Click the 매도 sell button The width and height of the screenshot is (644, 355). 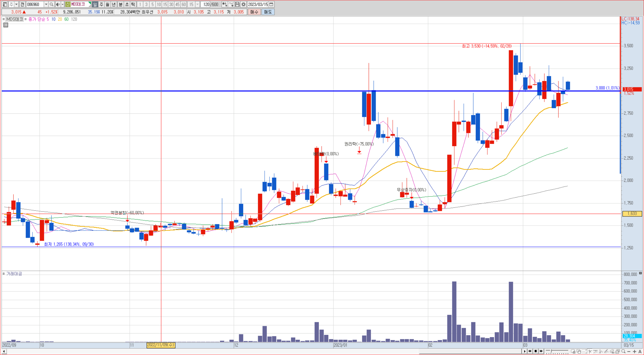point(268,12)
